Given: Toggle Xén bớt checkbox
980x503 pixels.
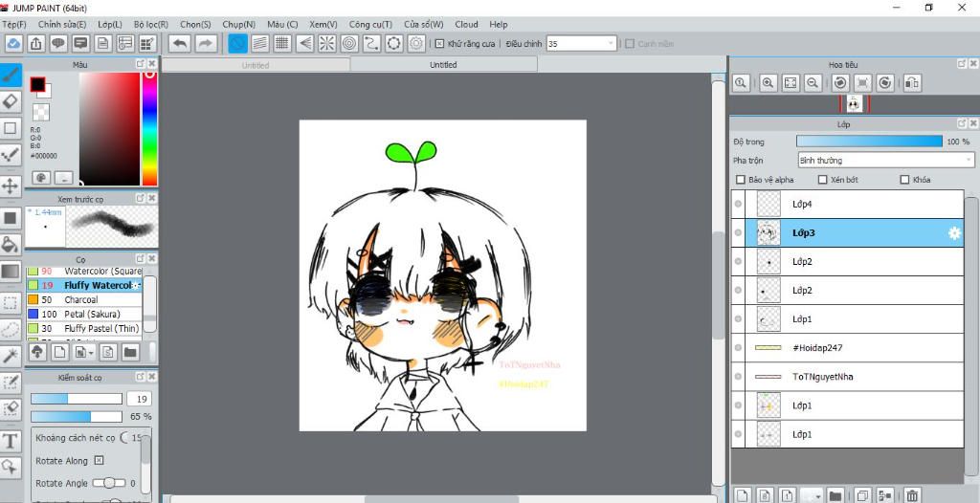Looking at the screenshot, I should coord(822,180).
